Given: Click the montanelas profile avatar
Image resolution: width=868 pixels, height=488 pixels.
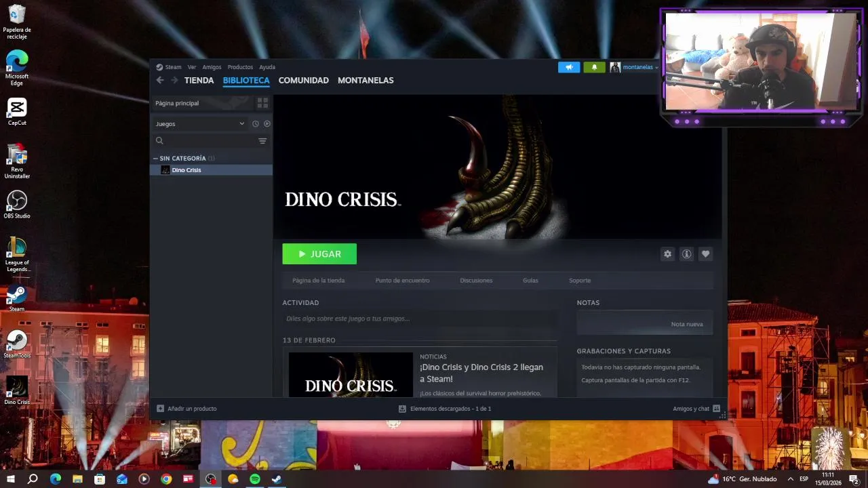Looking at the screenshot, I should point(615,67).
